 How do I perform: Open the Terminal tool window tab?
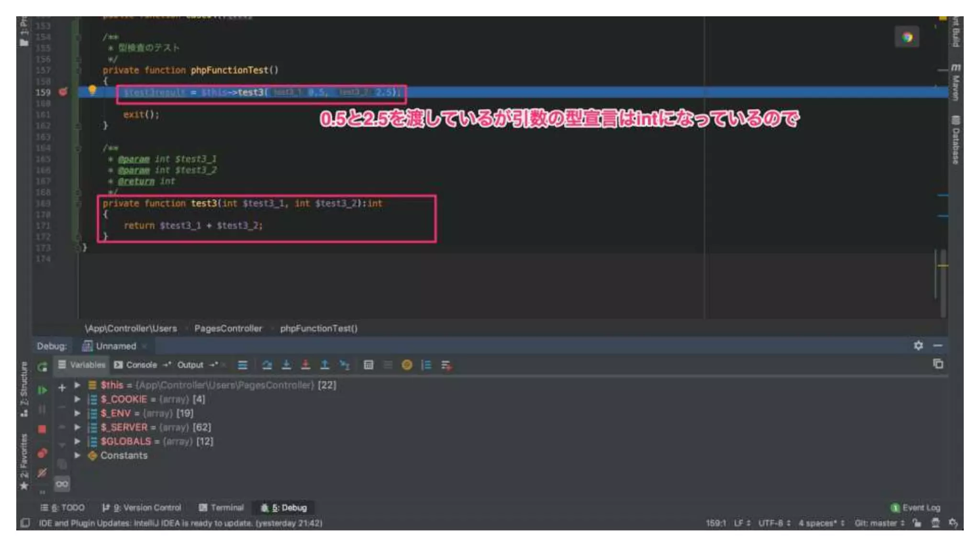[221, 507]
